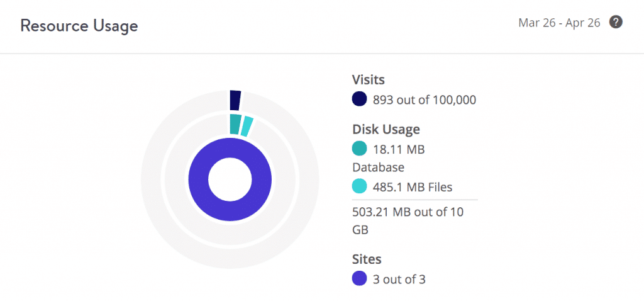Click the 18.11 MB value

pos(399,149)
